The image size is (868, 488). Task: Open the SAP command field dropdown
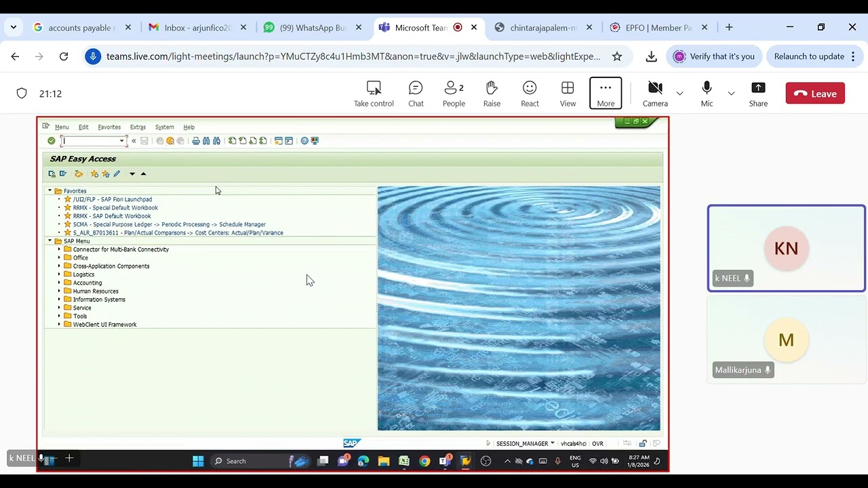click(x=122, y=141)
